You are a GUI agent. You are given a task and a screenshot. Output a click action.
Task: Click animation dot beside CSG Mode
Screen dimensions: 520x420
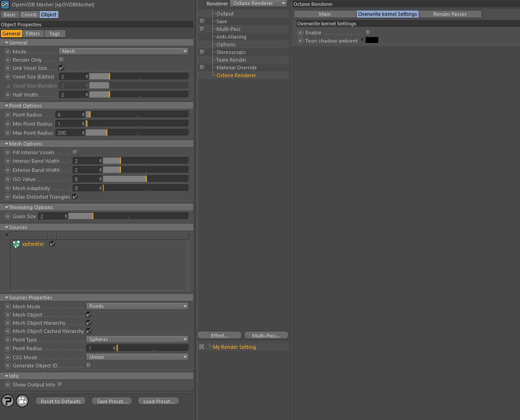[x=8, y=357]
